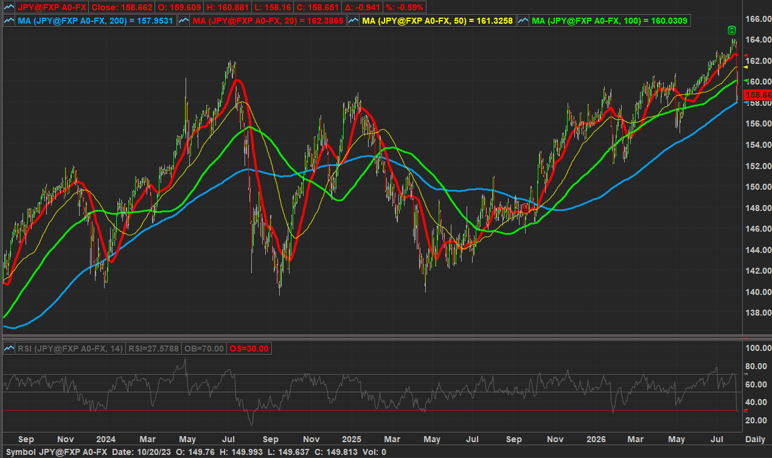
Task: Select the MA 50 = 161.3258 legend label
Action: pos(437,21)
